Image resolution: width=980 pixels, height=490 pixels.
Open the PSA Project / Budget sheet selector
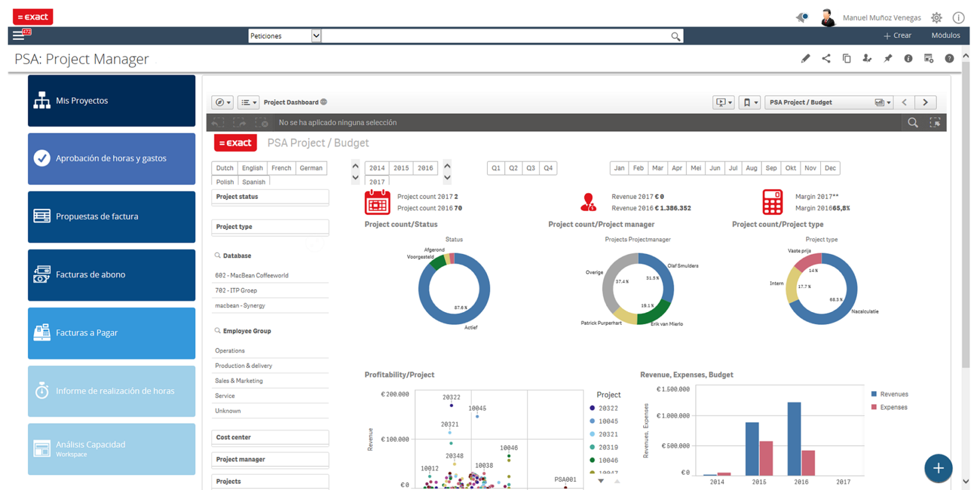pos(829,102)
